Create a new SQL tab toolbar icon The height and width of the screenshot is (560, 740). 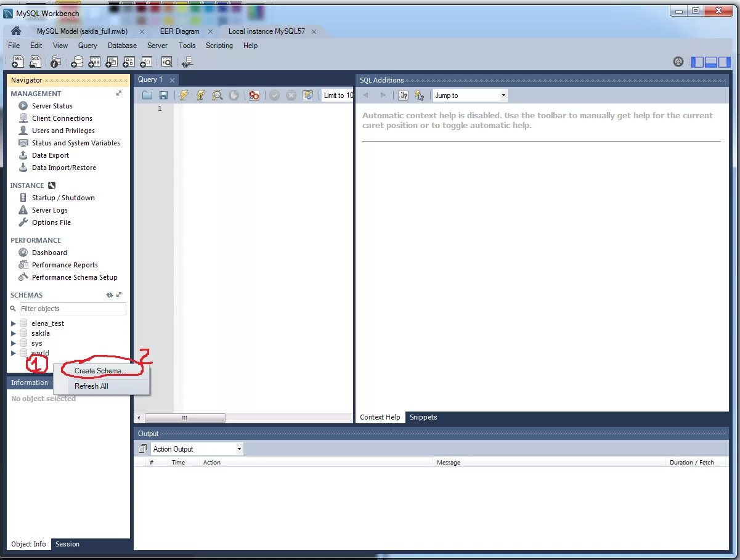coord(18,61)
